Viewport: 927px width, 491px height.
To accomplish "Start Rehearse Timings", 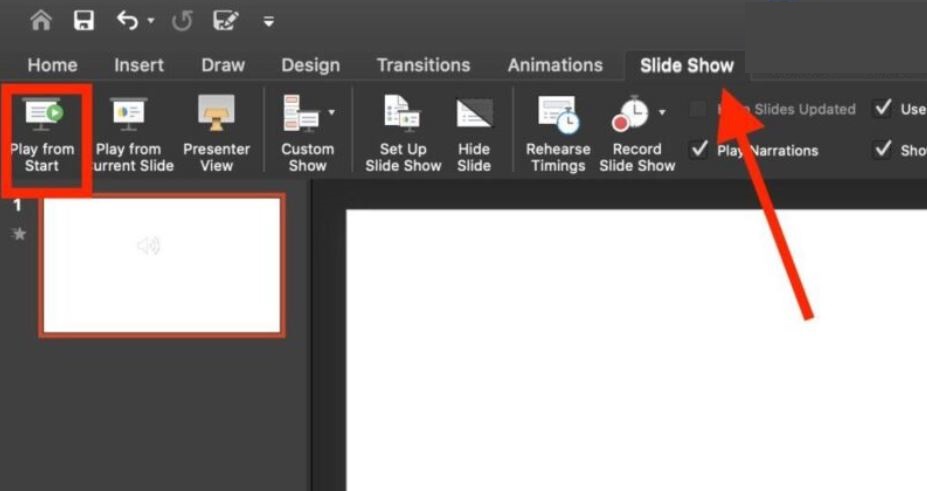I will point(558,136).
